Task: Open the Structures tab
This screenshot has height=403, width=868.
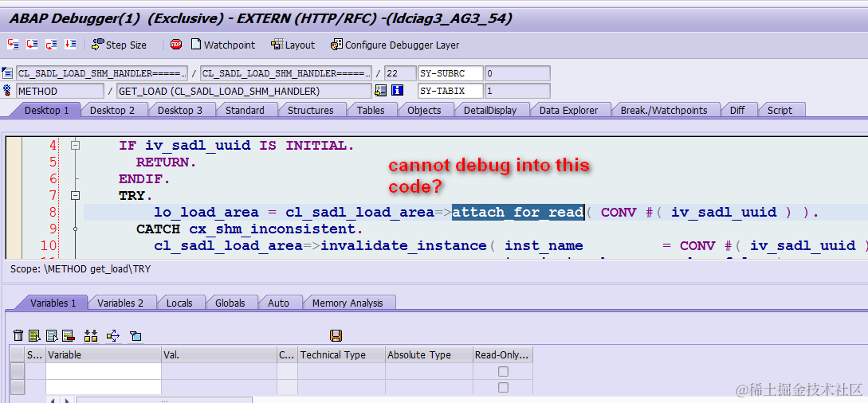Action: (311, 110)
